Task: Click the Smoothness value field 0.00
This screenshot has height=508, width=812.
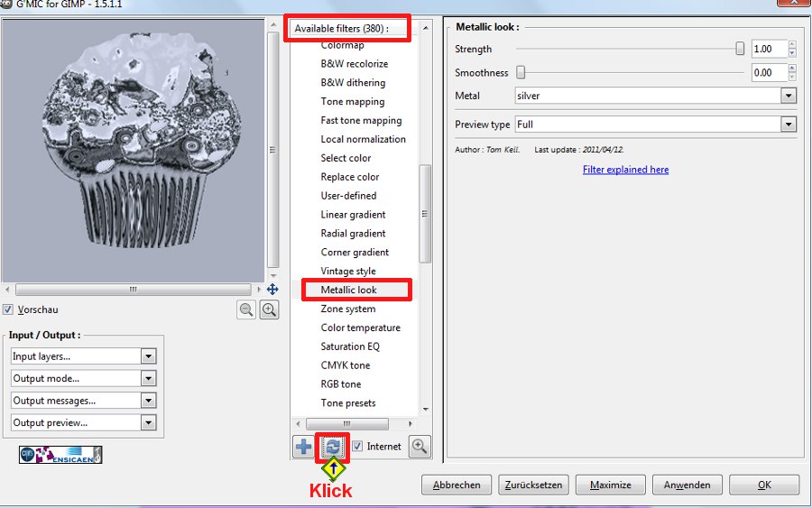Action: (770, 72)
